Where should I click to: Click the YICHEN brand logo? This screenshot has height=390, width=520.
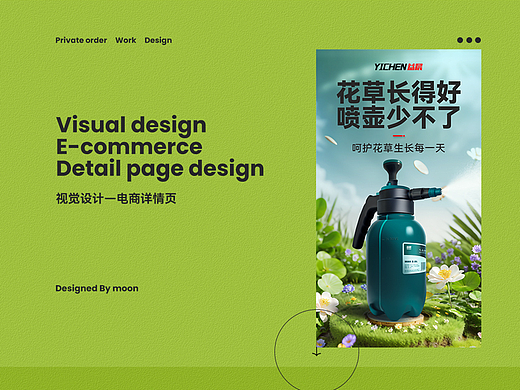coord(398,67)
